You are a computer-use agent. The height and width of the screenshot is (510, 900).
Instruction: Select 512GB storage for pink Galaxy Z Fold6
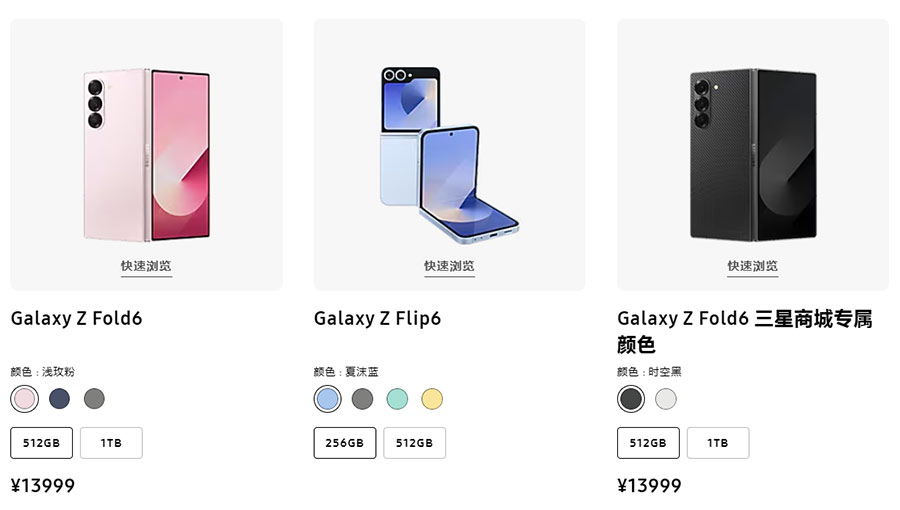click(41, 443)
